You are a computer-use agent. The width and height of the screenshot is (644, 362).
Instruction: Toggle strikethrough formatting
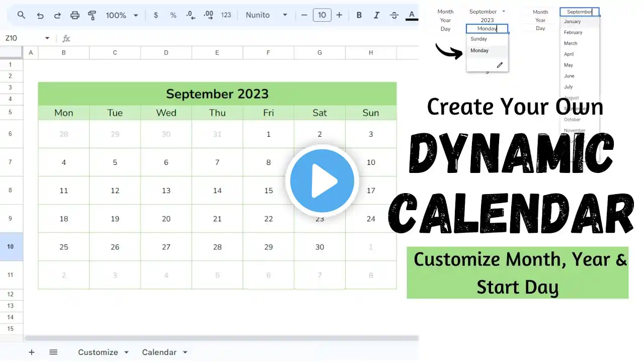point(394,15)
